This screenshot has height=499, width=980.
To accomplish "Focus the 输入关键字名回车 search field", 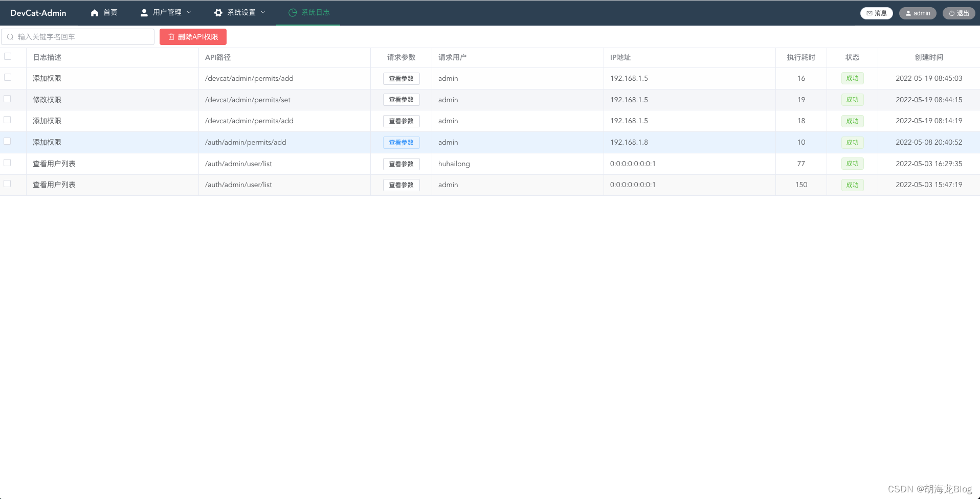I will (78, 37).
